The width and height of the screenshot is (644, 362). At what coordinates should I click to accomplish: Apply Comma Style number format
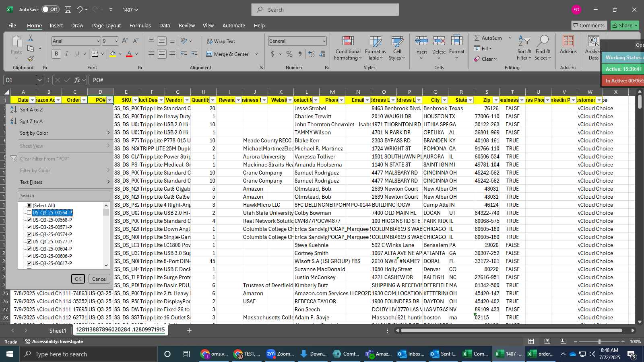click(x=300, y=54)
